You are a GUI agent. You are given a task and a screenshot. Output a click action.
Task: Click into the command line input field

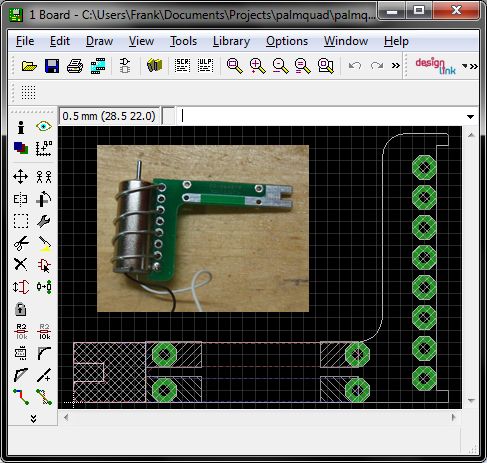(321, 116)
